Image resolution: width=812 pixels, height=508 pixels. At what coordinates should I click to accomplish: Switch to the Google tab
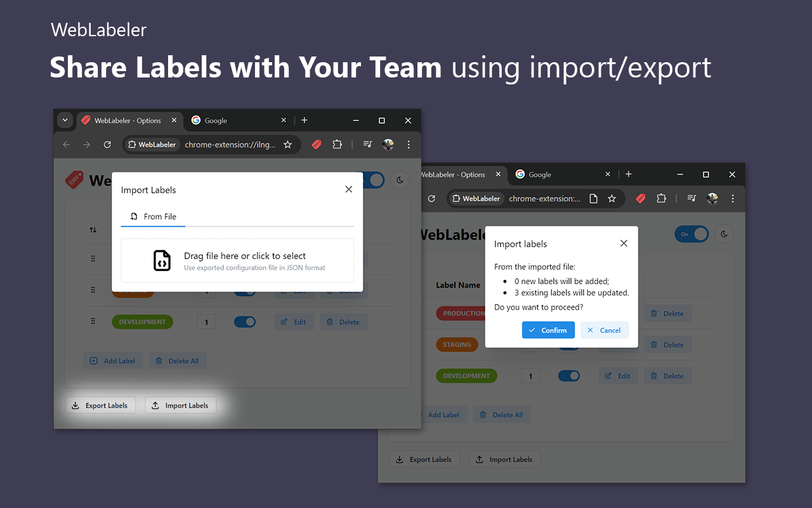[x=216, y=120]
